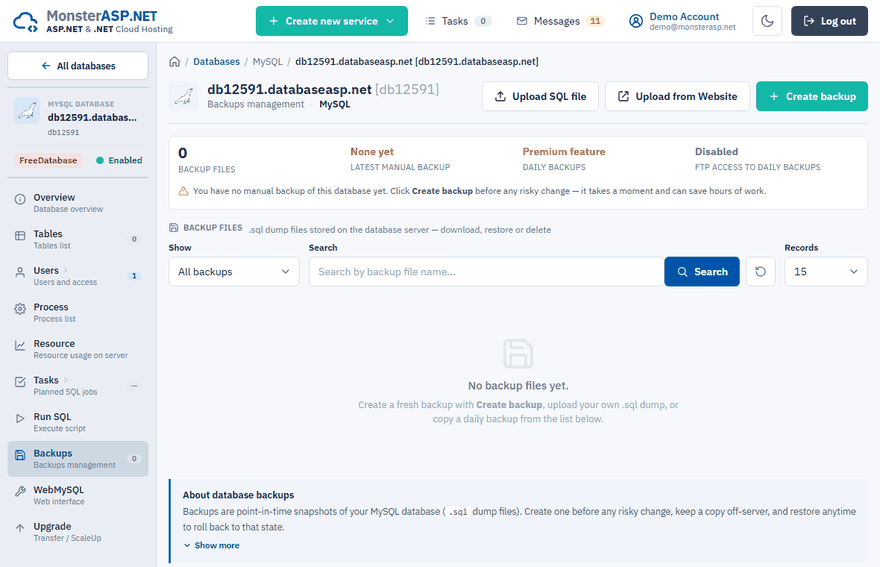Click the 'Premium feature' daily backups text
Viewport: 880px width, 567px height.
click(x=563, y=152)
